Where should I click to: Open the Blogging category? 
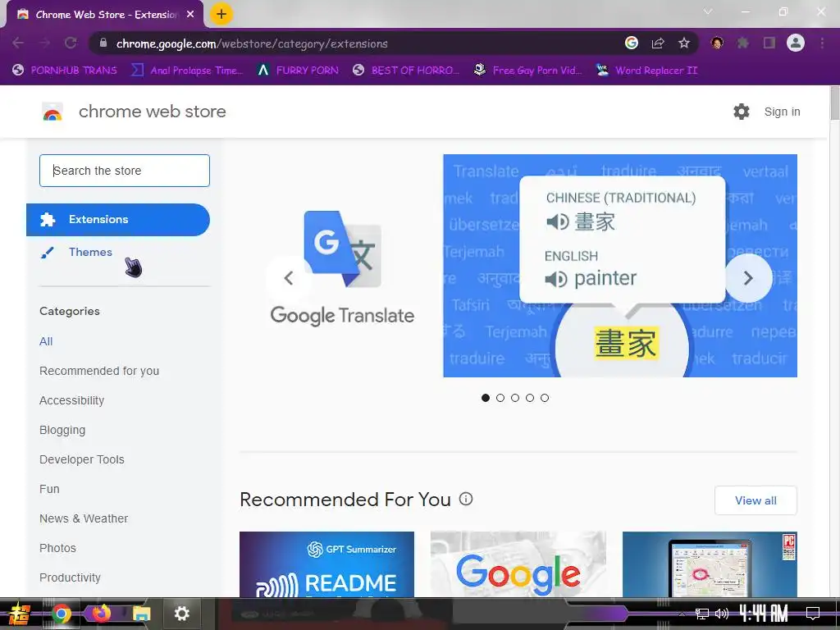coord(62,430)
